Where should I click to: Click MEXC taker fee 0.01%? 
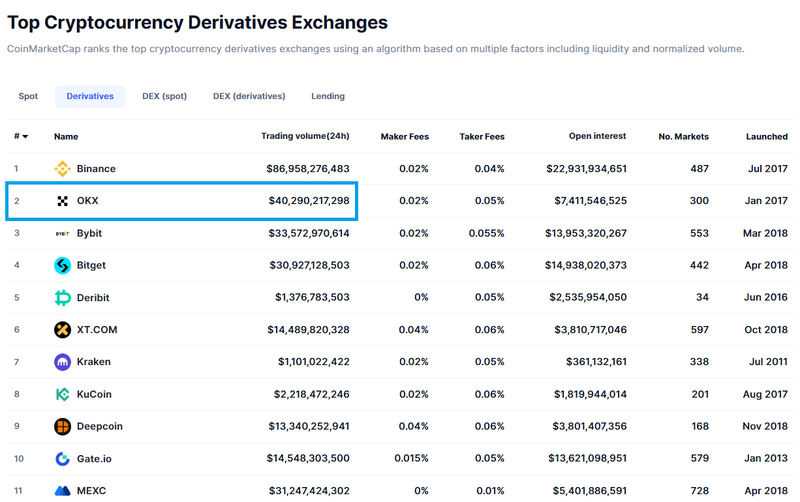coord(490,491)
